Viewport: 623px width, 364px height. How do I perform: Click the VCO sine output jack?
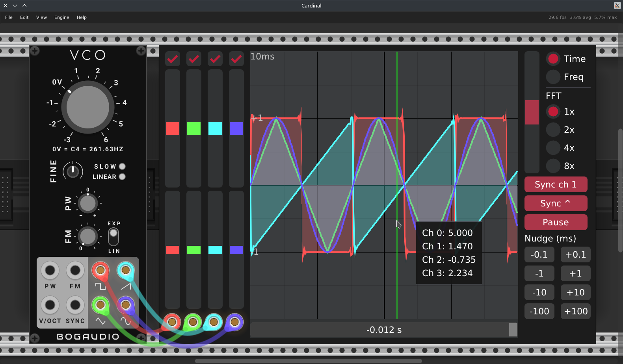(x=126, y=305)
